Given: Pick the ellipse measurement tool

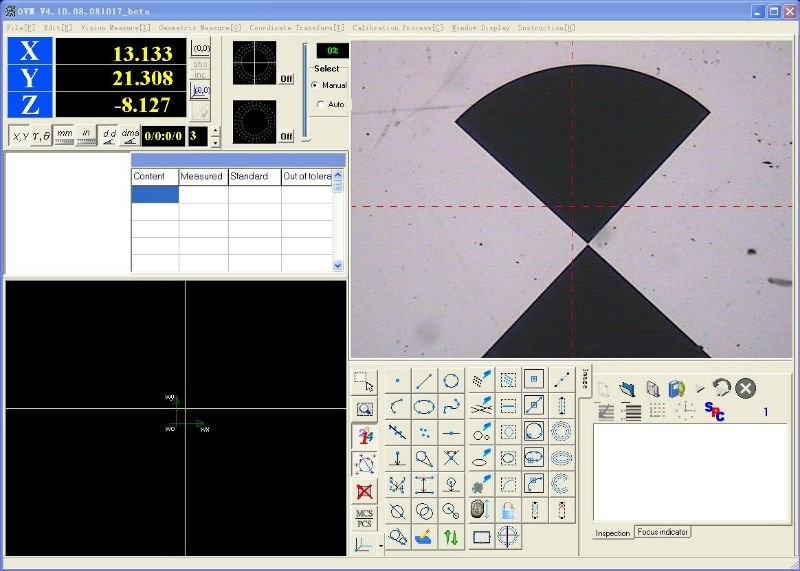Looking at the screenshot, I should tap(424, 407).
